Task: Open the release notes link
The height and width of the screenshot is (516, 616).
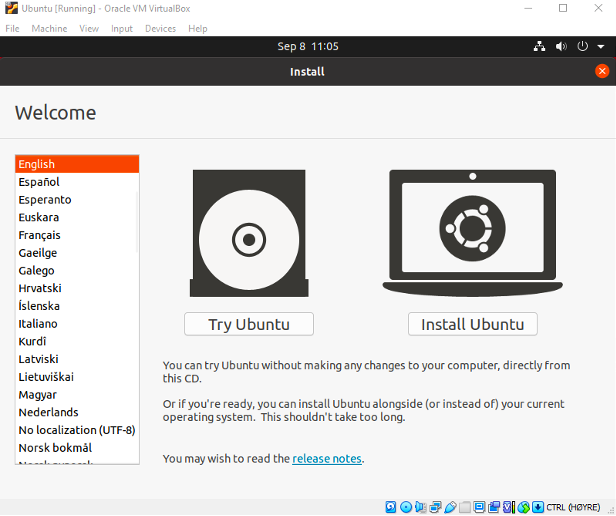Action: coord(327,459)
